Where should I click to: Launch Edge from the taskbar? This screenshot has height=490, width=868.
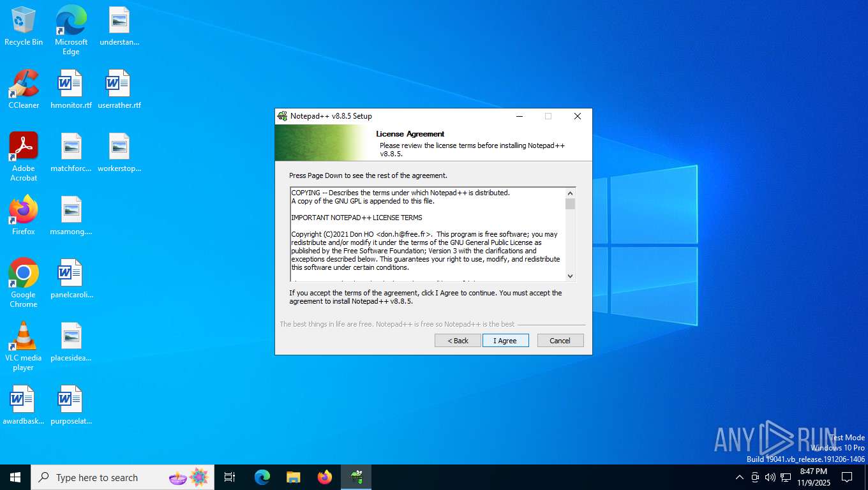coord(262,477)
